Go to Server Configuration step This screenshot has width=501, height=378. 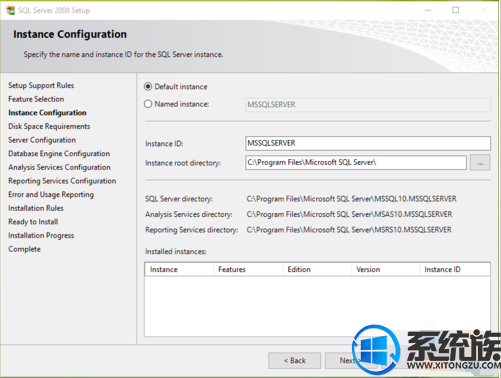pyautogui.click(x=42, y=140)
